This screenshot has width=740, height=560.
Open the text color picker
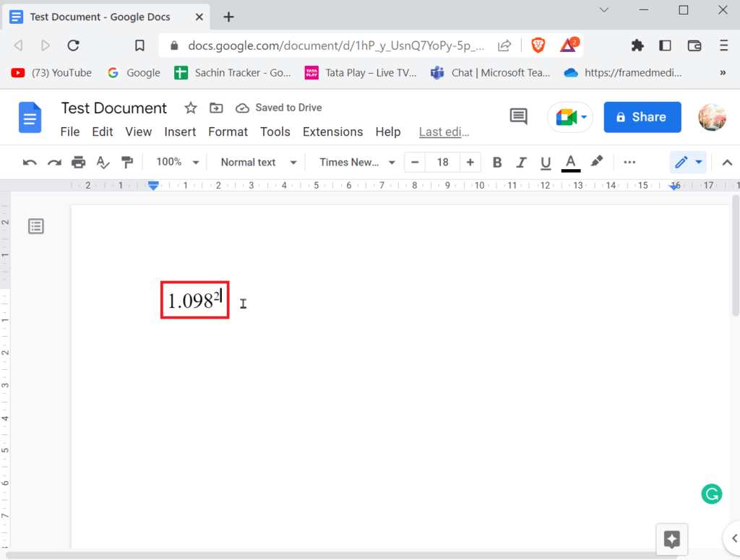[571, 163]
